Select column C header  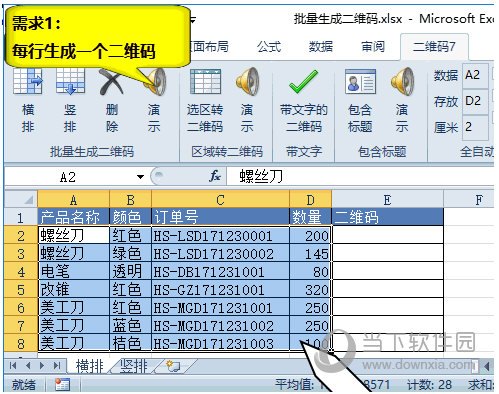pyautogui.click(x=220, y=200)
